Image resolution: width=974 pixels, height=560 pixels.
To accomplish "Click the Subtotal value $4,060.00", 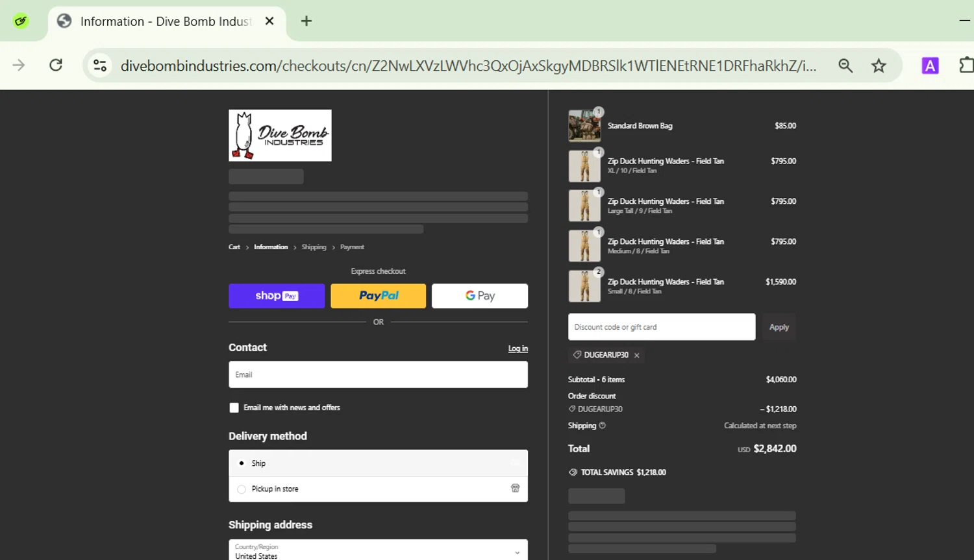I will (x=781, y=380).
